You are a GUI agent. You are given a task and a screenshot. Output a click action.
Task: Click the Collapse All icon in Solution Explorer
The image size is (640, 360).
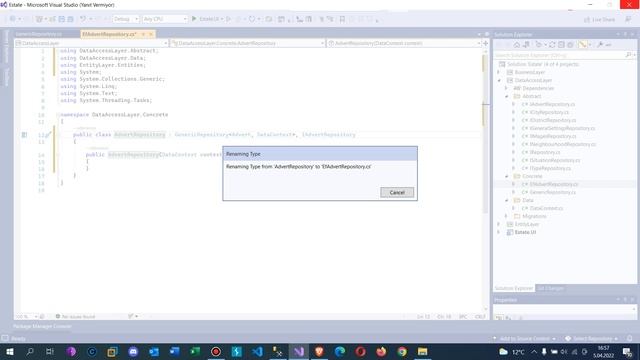[561, 45]
